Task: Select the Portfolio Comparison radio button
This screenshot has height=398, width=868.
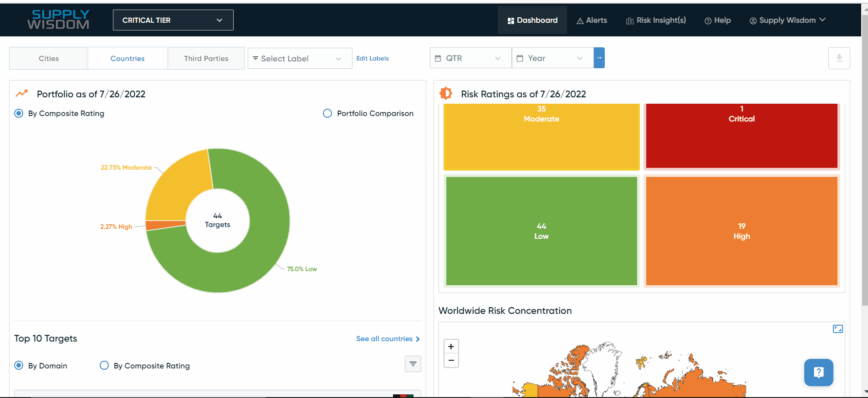Action: pyautogui.click(x=327, y=113)
